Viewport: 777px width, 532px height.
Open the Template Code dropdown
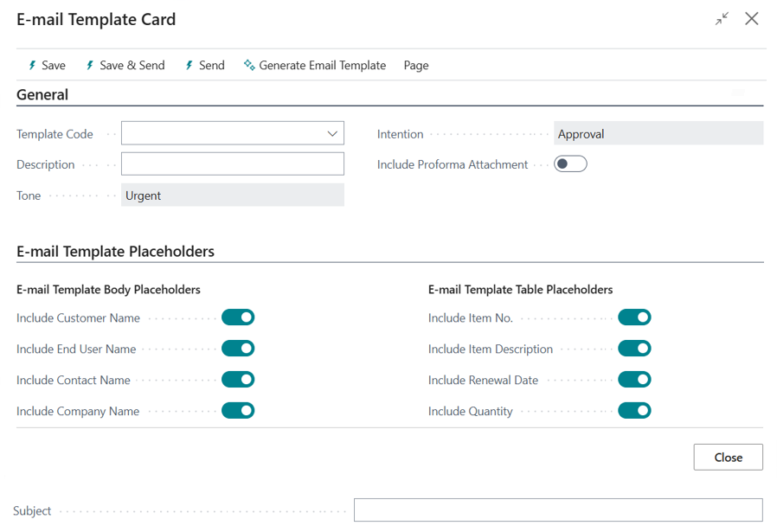(331, 133)
